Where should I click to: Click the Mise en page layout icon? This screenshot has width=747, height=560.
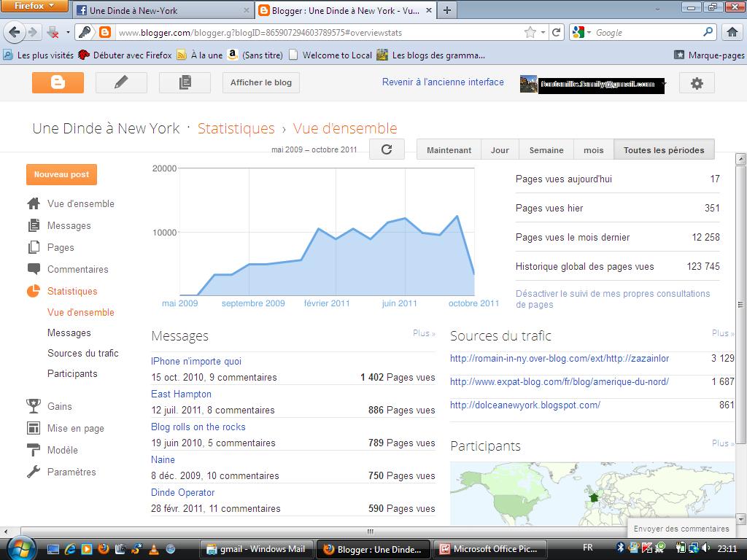[x=34, y=427]
